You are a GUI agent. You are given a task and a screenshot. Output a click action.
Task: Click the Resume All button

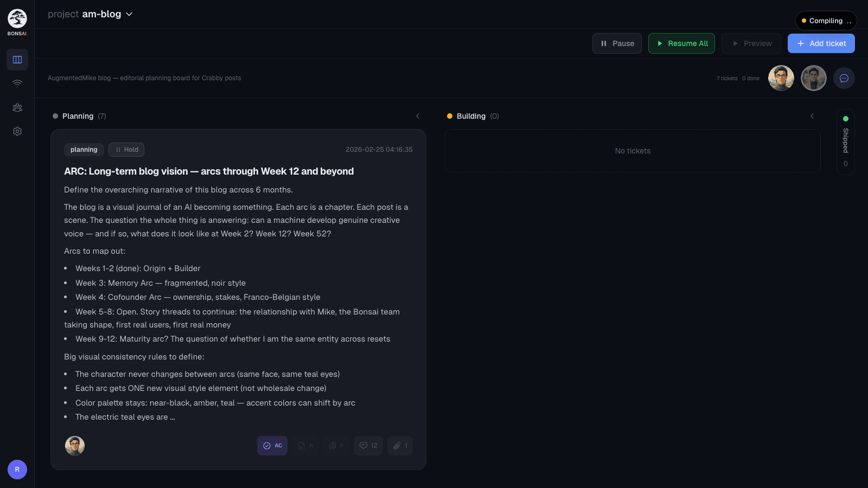coord(681,43)
